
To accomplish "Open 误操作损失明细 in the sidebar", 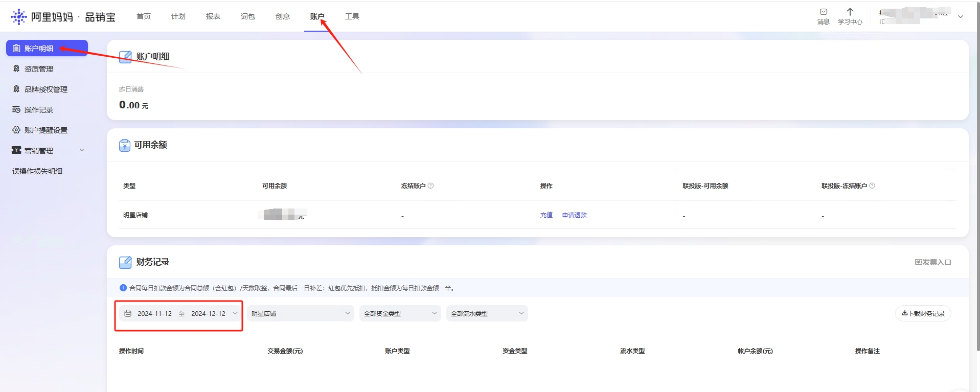I will [37, 171].
